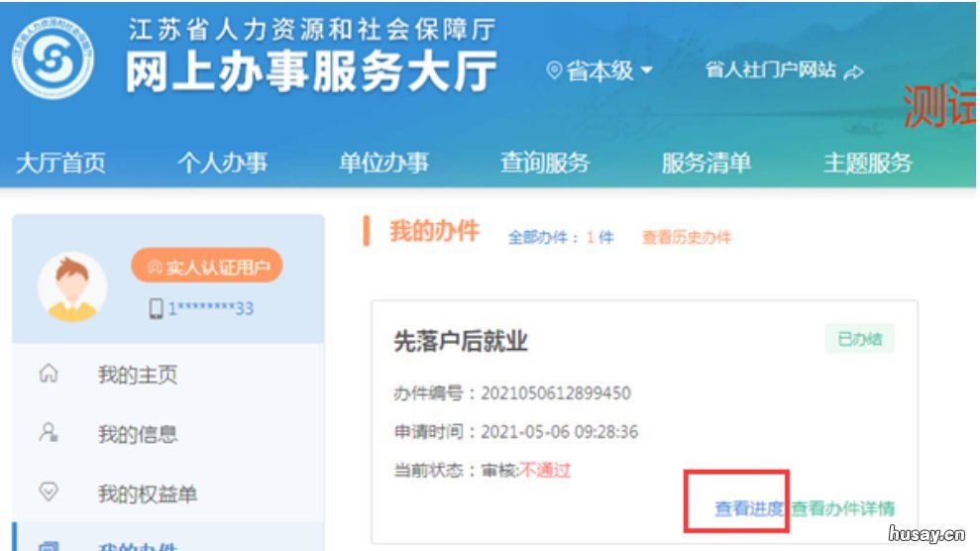Open the 查看办件详情 link
Screen dimensions: 980x551
pos(842,508)
